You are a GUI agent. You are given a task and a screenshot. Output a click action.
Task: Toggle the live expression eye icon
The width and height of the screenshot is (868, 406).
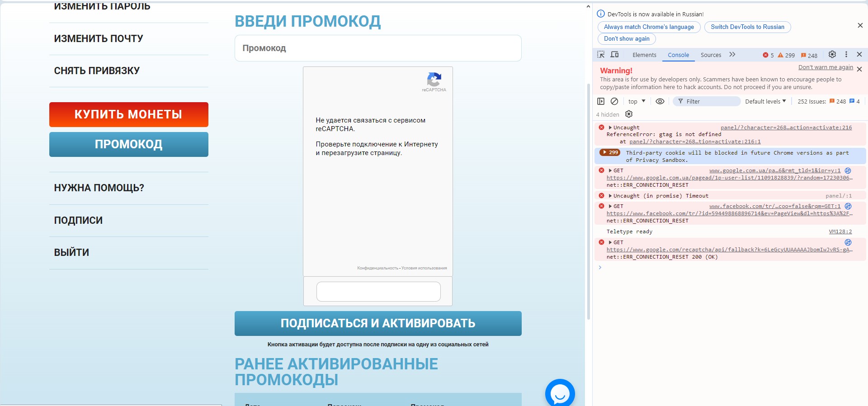[660, 101]
